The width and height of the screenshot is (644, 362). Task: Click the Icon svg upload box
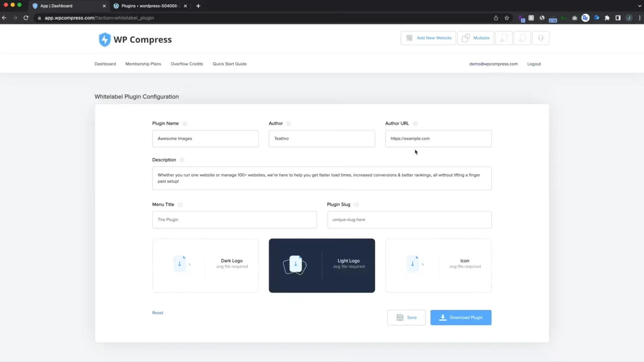(x=438, y=265)
